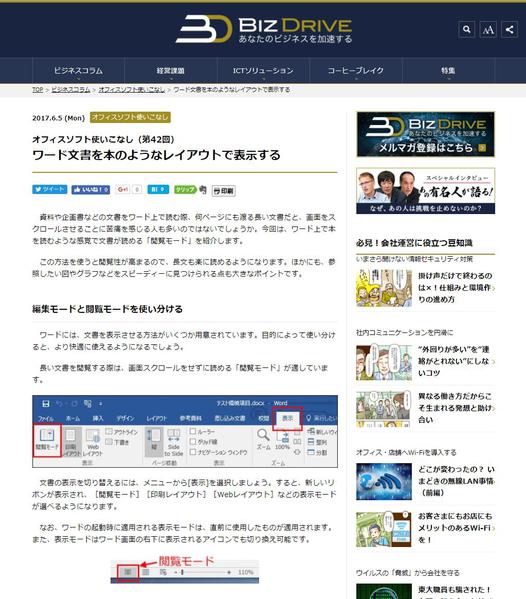Click the yellow オフィスソフト使いこなし category tag

pyautogui.click(x=130, y=117)
